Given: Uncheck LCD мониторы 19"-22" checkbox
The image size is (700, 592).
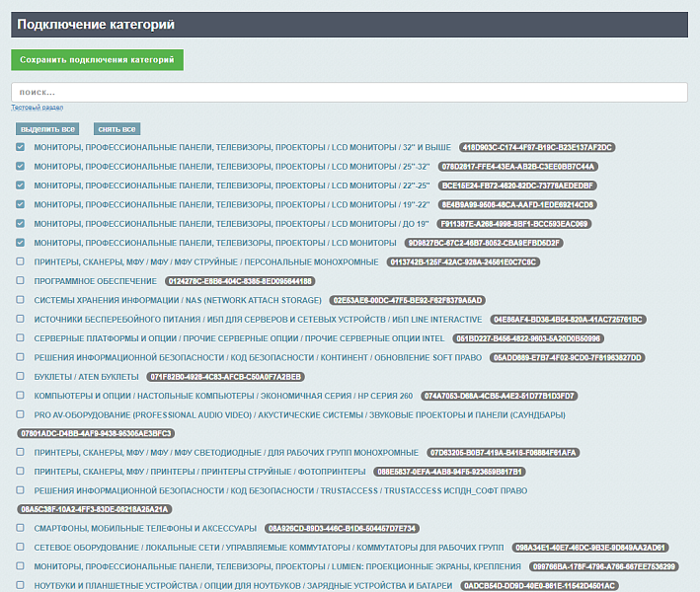Looking at the screenshot, I should click(21, 204).
